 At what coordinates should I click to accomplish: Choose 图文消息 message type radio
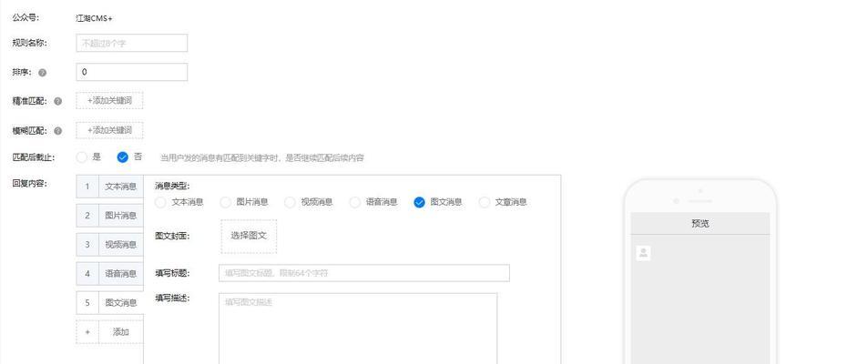point(420,202)
